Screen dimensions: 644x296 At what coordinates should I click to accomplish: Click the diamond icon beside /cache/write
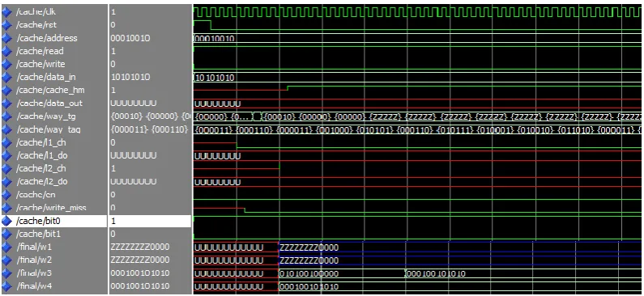click(7, 64)
